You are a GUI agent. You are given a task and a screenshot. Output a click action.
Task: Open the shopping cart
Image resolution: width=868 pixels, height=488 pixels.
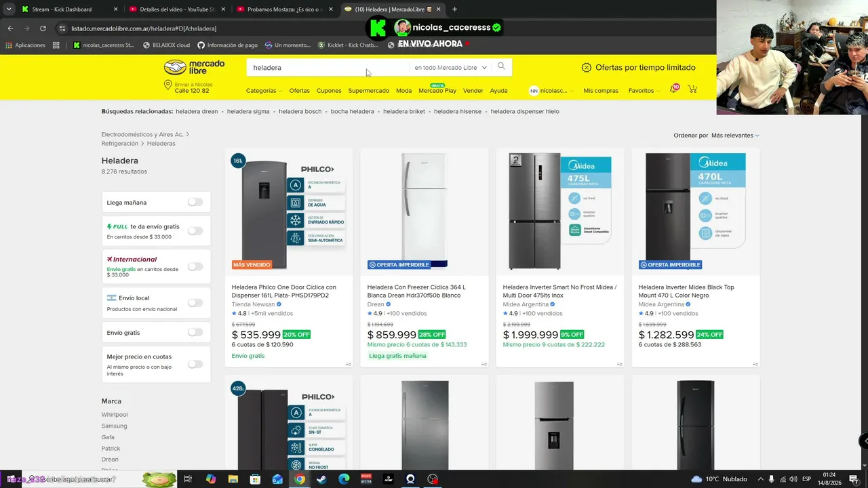click(692, 89)
